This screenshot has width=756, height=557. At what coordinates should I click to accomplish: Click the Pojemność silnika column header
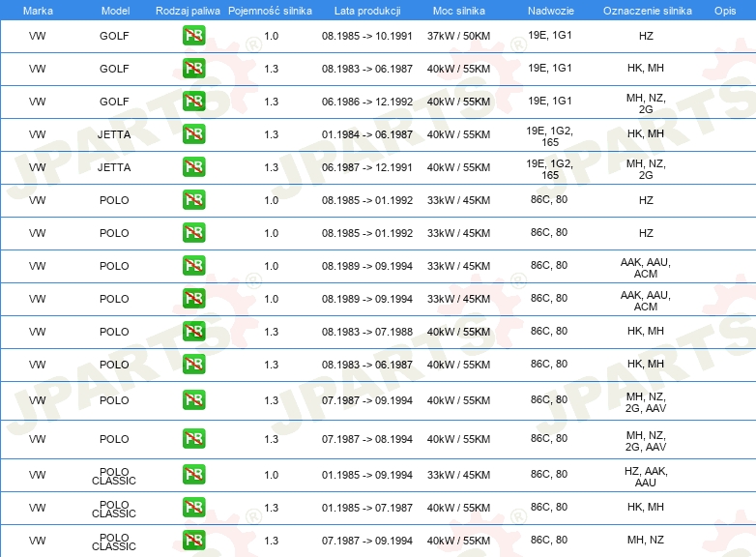coord(270,11)
